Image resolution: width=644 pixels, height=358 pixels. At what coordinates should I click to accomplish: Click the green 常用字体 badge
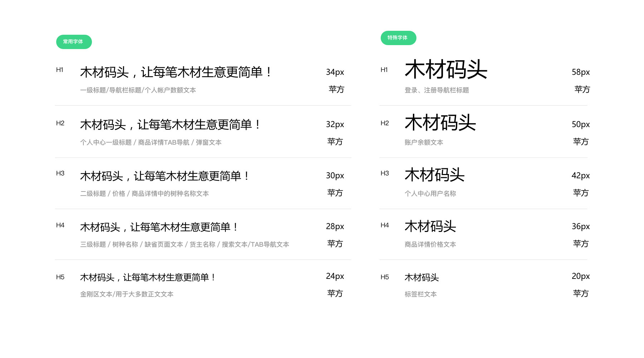tap(74, 42)
